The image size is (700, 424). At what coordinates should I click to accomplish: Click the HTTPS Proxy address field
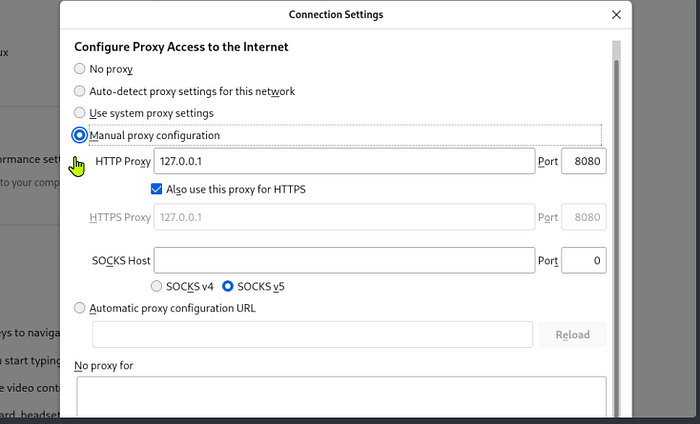344,217
